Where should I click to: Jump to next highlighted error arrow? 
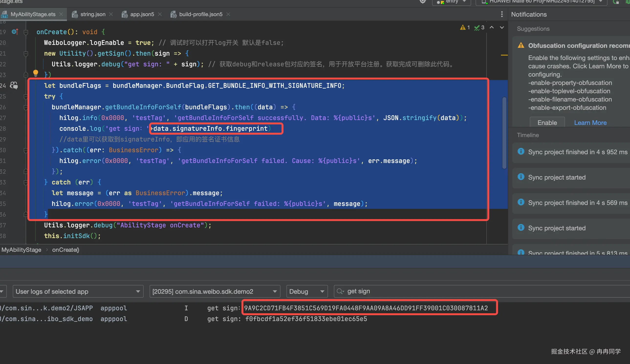click(x=501, y=28)
